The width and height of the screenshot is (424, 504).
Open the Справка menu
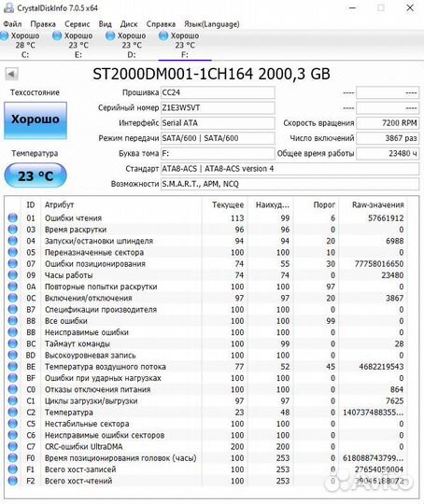coord(161,24)
